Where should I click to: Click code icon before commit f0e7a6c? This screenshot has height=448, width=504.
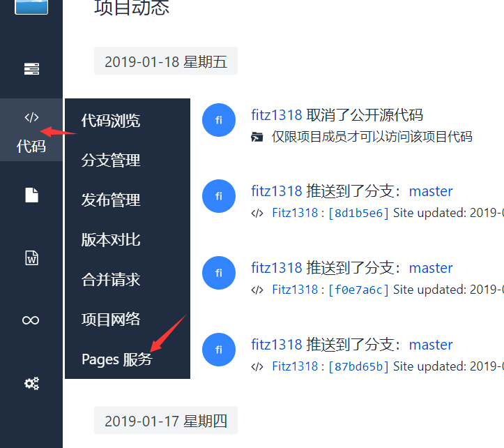pos(257,290)
